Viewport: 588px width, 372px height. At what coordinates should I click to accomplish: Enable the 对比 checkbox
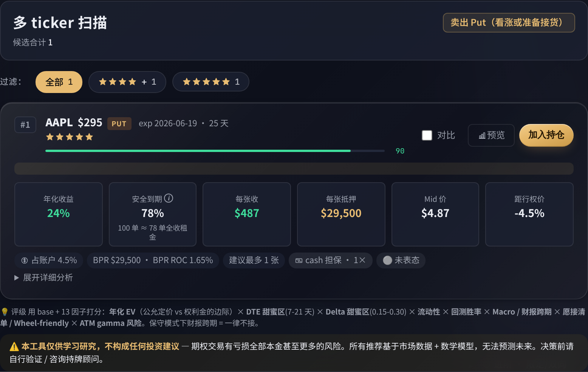tap(427, 135)
